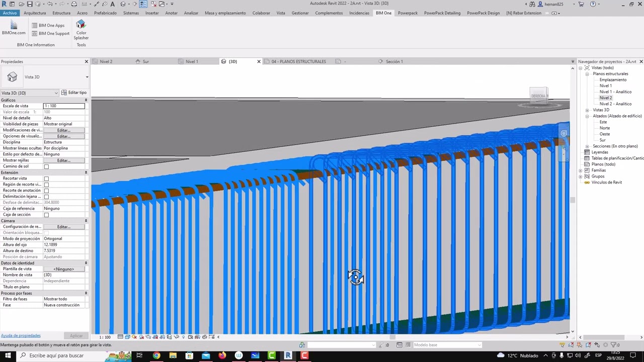Toggle Región de recorte visible checkbox
This screenshot has width=644, height=362.
point(46,185)
